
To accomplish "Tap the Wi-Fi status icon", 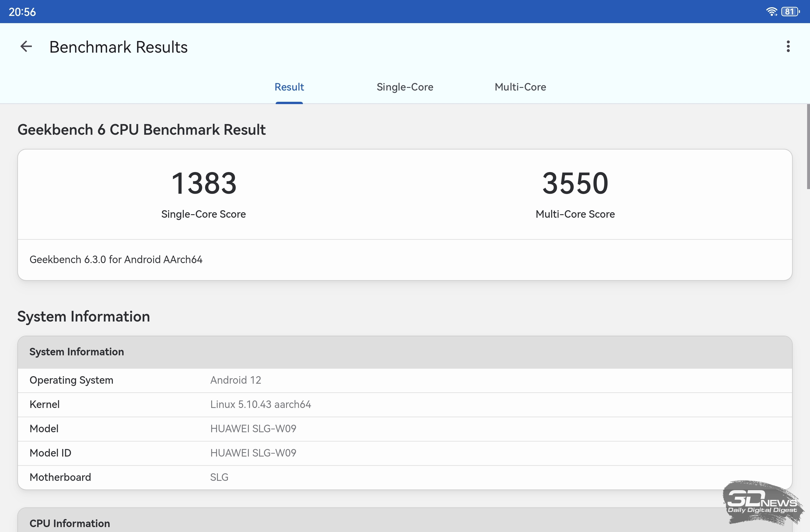I will point(771,12).
